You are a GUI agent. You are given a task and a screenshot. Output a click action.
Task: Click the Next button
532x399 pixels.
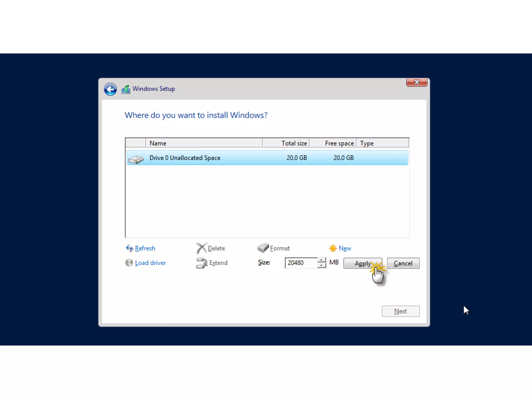click(401, 311)
